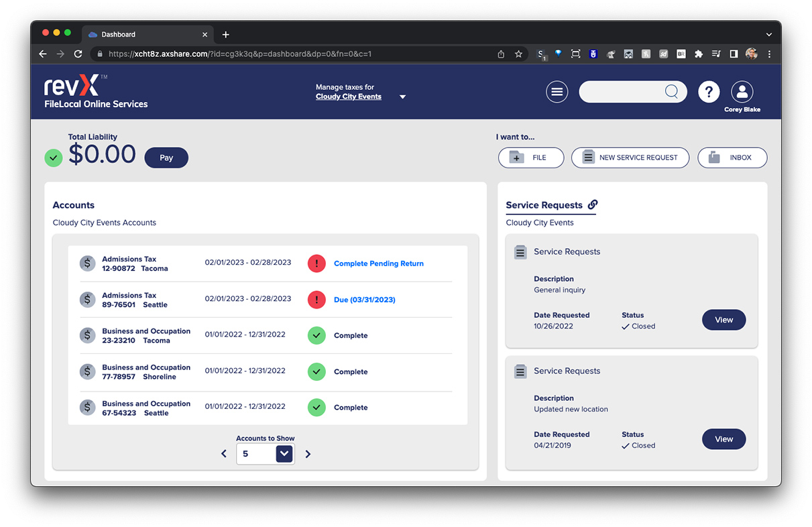View the Updated new location request
The image size is (812, 527).
723,439
